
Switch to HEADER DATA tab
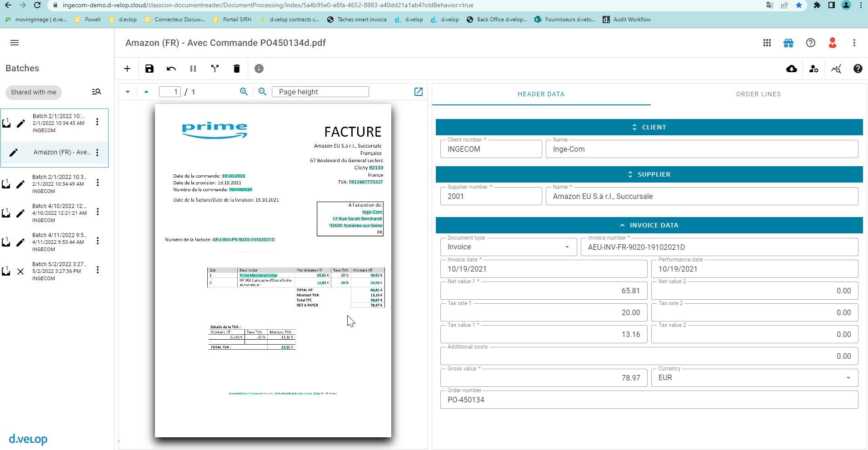pyautogui.click(x=541, y=94)
